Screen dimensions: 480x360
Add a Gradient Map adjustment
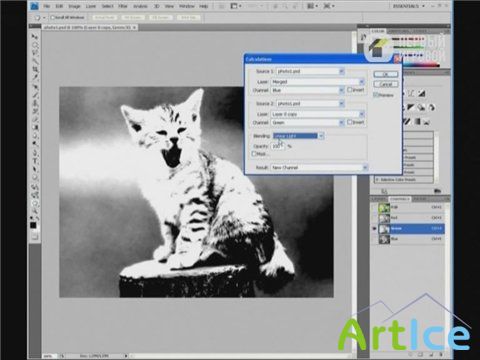pyautogui.click(x=417, y=122)
